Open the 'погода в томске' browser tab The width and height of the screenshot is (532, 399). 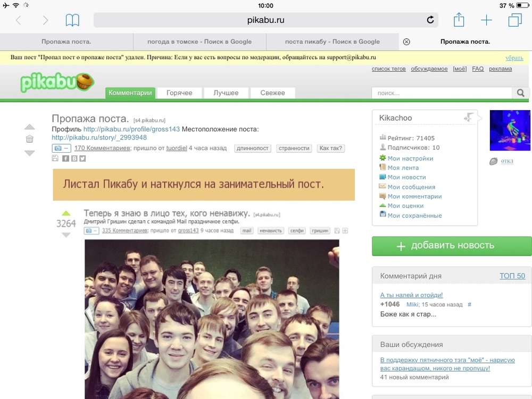tap(199, 41)
